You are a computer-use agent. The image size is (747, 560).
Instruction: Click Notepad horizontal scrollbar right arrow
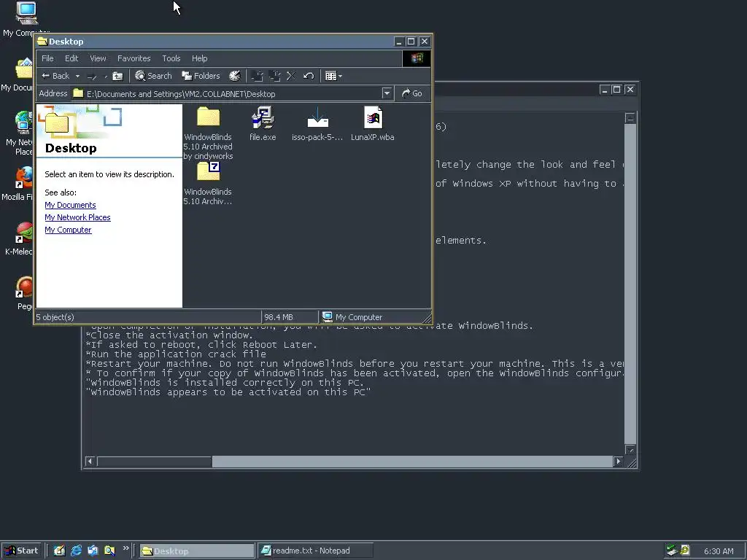pyautogui.click(x=619, y=461)
